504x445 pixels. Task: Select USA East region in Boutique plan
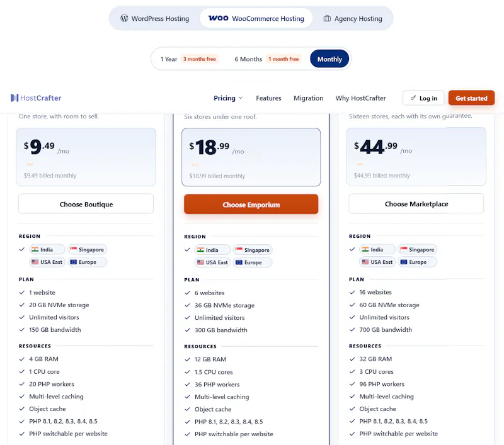[x=47, y=262]
